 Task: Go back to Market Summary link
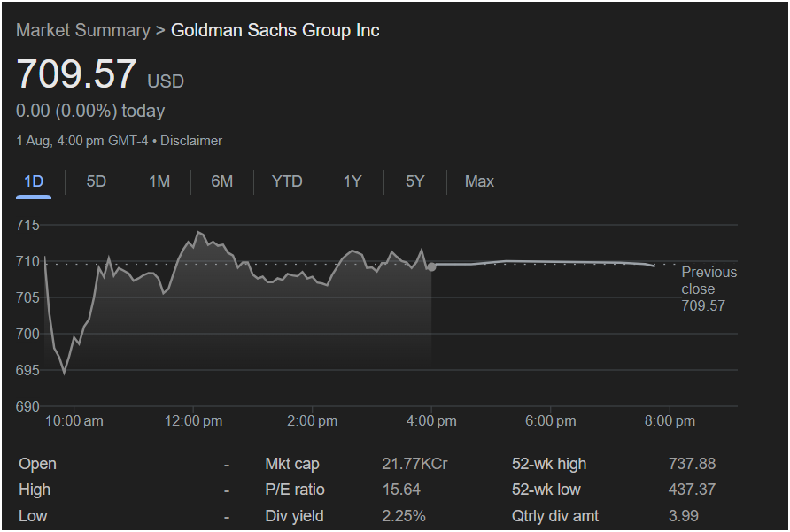click(83, 30)
